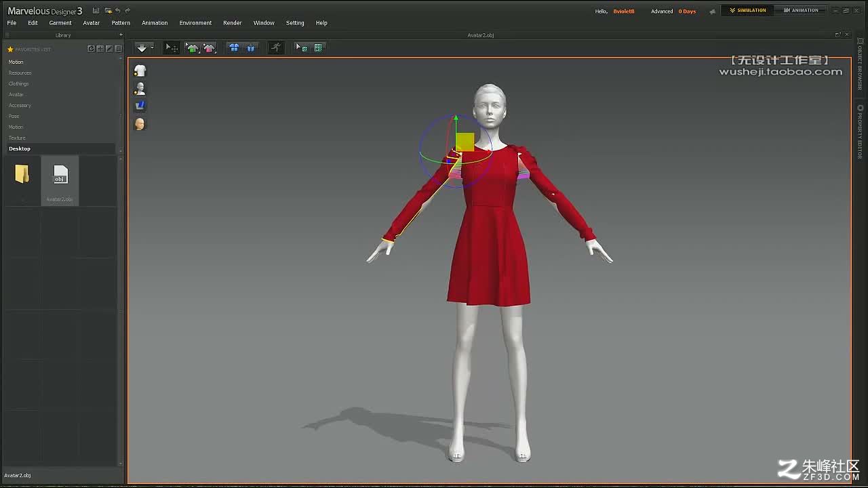The image size is (868, 488).
Task: Toggle the avatar bust display icon
Action: point(140,88)
